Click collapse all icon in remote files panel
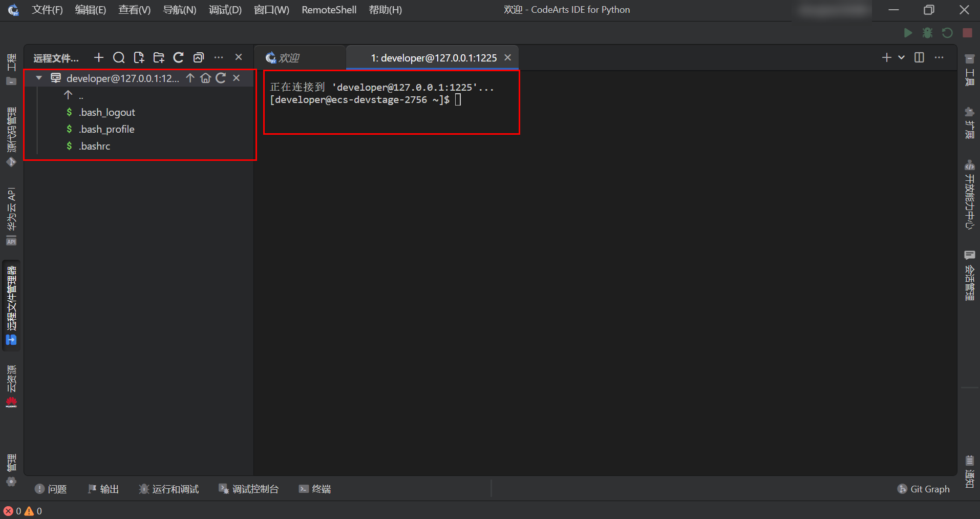980x519 pixels. 199,57
